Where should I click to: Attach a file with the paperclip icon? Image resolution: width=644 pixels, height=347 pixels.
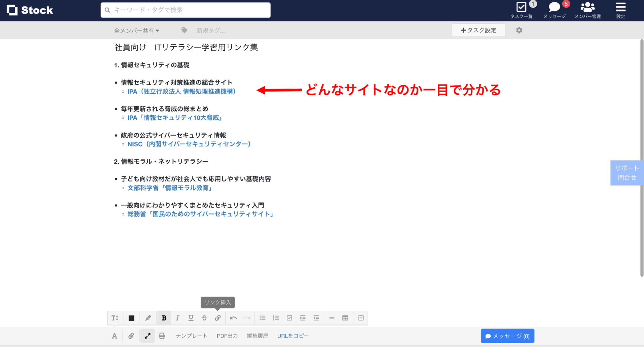(131, 336)
